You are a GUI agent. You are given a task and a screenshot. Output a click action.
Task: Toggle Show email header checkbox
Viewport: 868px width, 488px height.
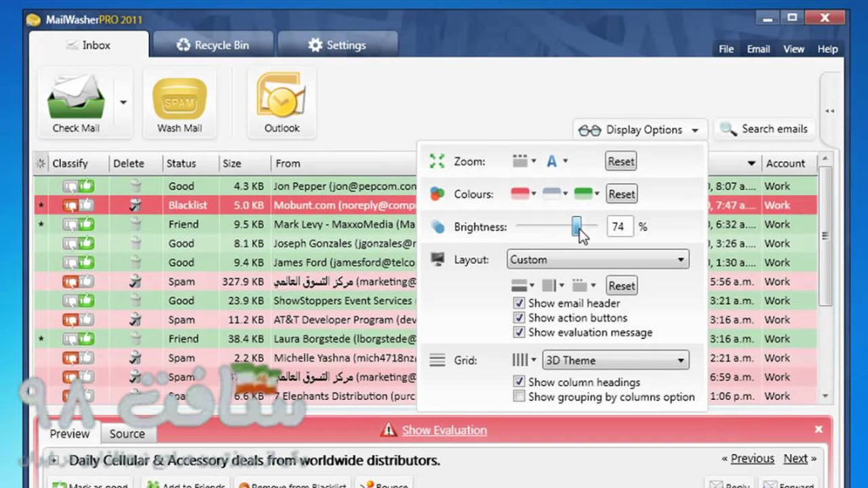point(519,303)
